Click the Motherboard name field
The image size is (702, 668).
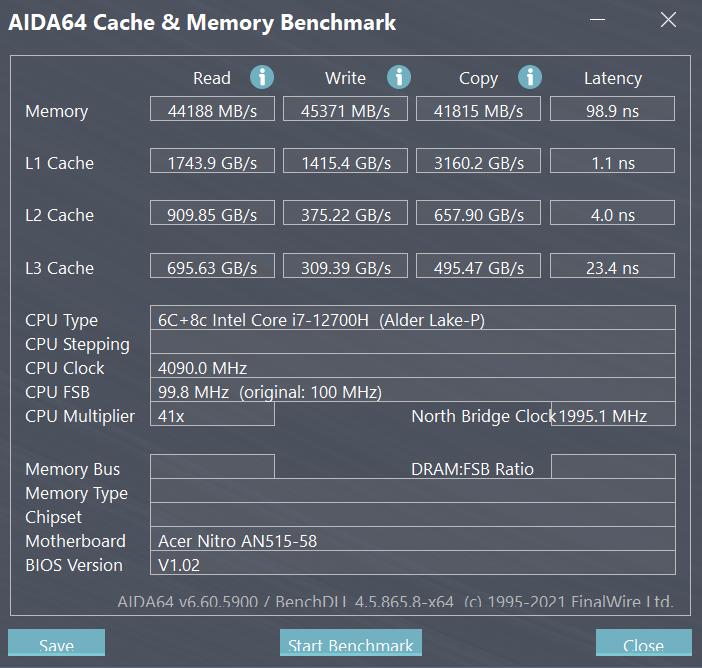tap(412, 541)
